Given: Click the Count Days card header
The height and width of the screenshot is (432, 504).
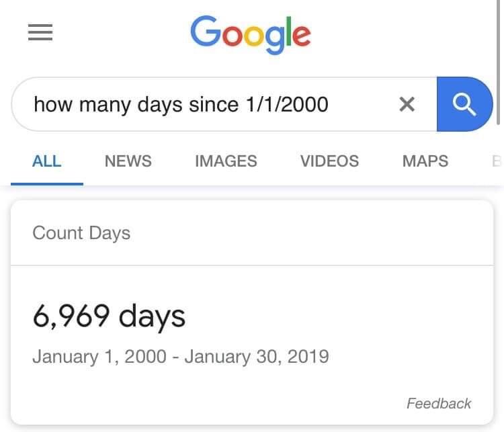Looking at the screenshot, I should click(81, 233).
